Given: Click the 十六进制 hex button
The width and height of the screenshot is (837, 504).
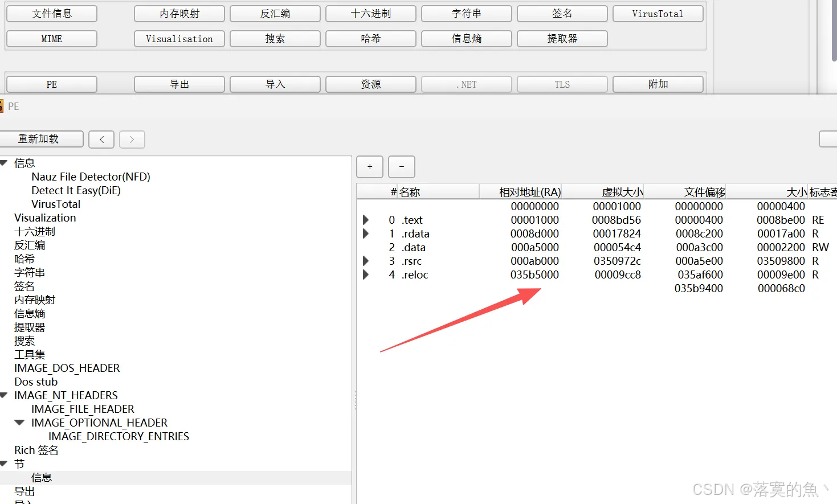Looking at the screenshot, I should pos(371,14).
